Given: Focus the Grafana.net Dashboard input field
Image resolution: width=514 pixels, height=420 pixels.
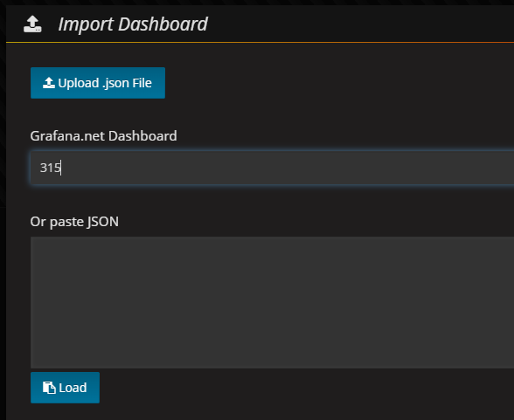Looking at the screenshot, I should pos(272,168).
